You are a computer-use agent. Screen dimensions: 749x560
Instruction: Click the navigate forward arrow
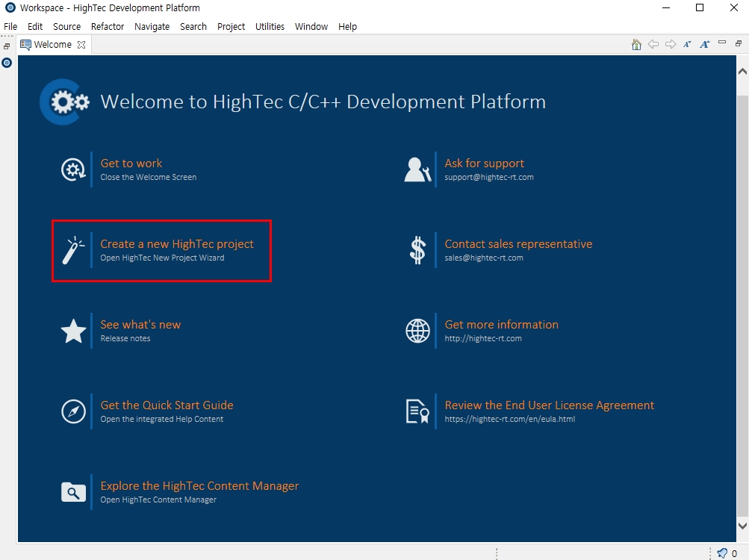671,45
